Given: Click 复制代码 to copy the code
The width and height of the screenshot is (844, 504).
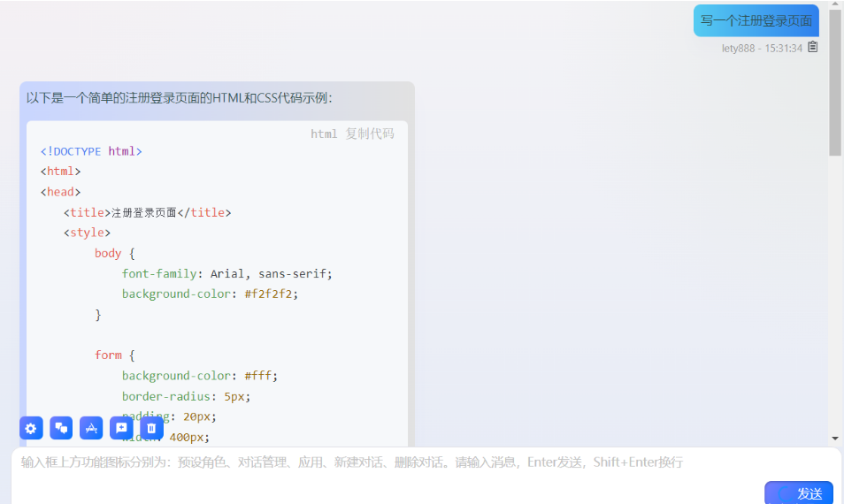Looking at the screenshot, I should [x=370, y=134].
